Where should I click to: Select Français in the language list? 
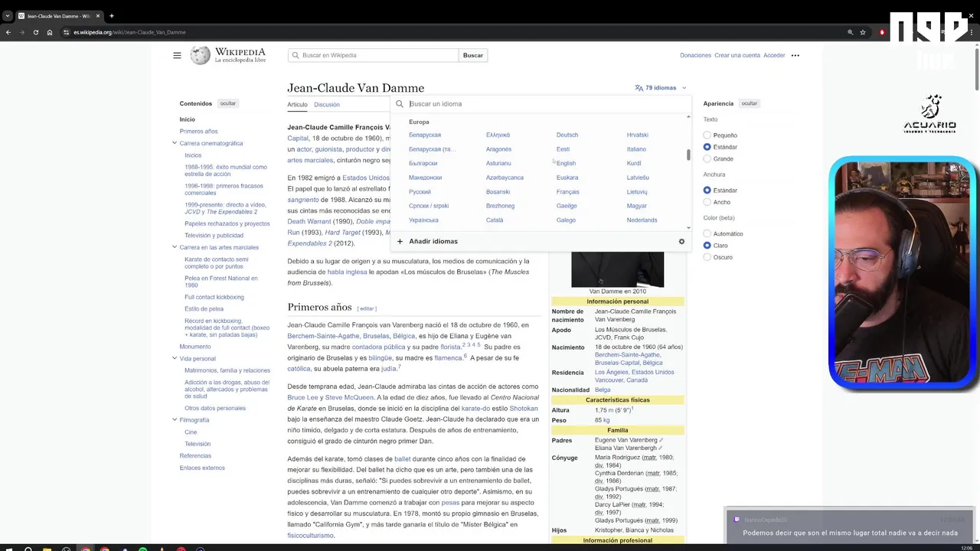pos(567,191)
